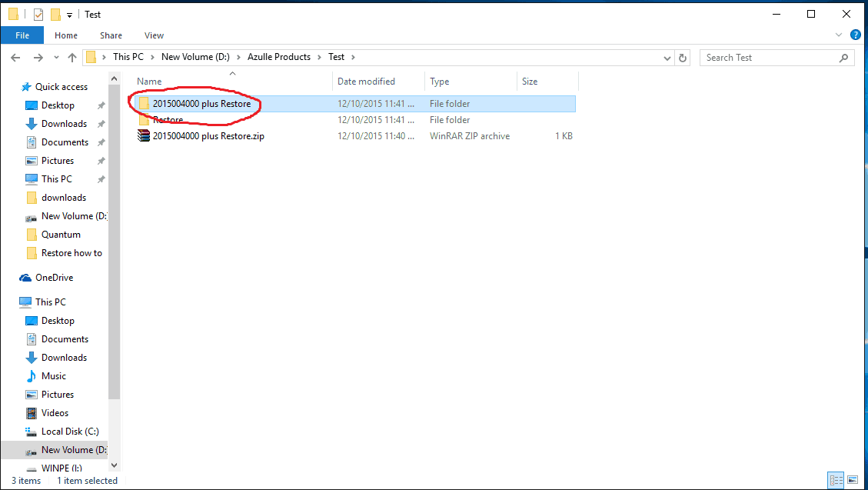
Task: Open the File menu
Action: tap(22, 35)
